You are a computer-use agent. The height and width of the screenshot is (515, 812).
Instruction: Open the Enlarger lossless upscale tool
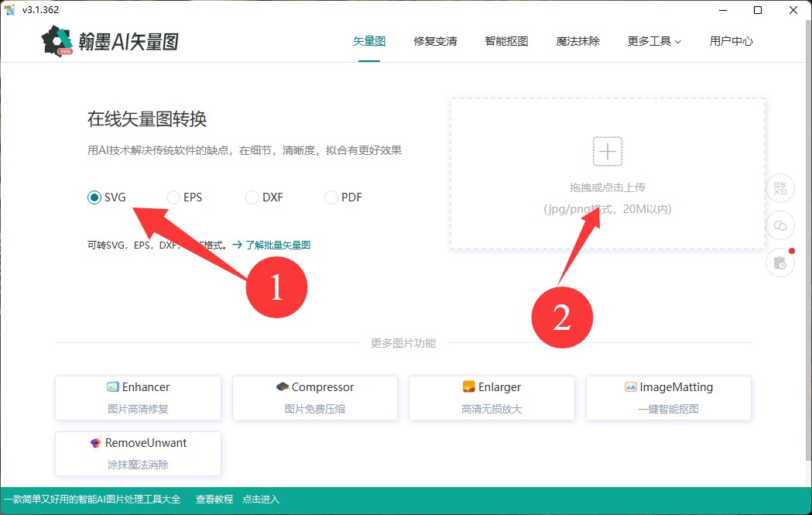coord(492,397)
